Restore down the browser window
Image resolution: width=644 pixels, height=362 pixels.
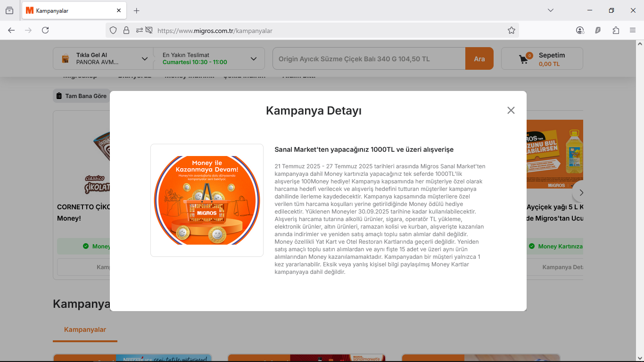(611, 10)
